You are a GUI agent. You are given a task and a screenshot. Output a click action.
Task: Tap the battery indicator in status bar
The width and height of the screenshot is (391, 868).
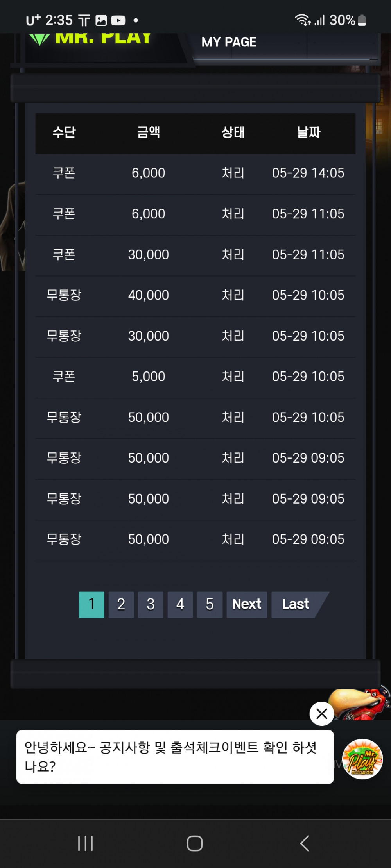click(362, 20)
